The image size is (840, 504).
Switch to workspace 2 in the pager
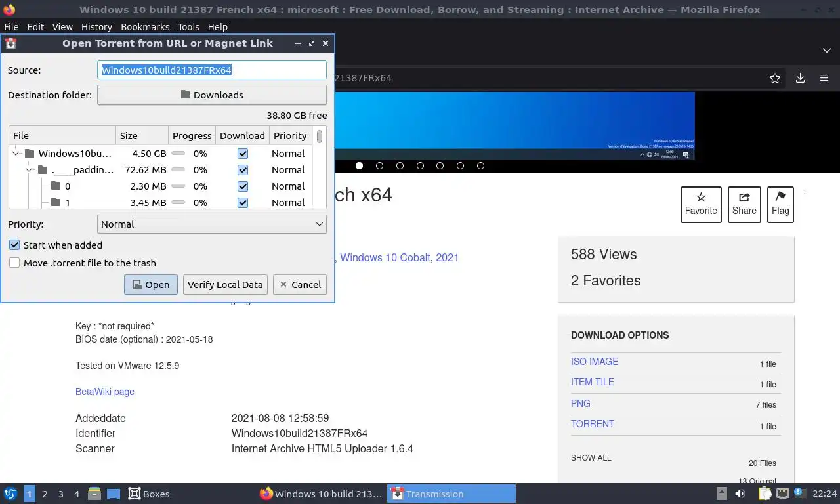pos(45,493)
